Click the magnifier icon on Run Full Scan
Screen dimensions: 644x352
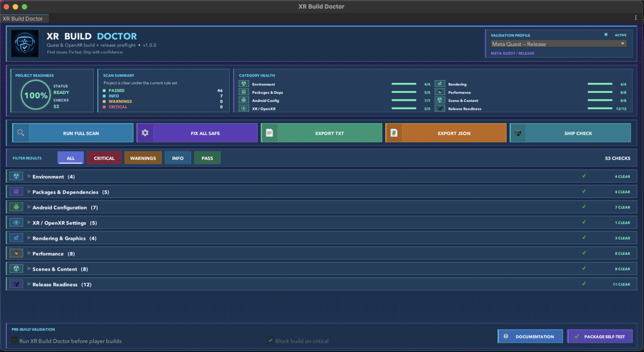pos(20,133)
